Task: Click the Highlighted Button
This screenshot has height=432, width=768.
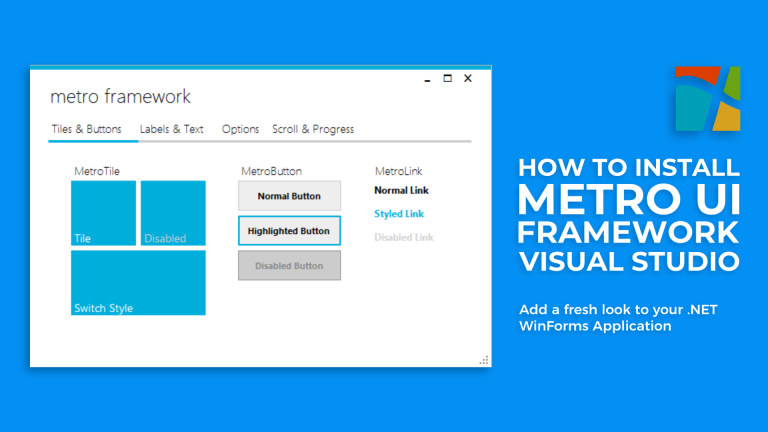Action: pos(289,231)
